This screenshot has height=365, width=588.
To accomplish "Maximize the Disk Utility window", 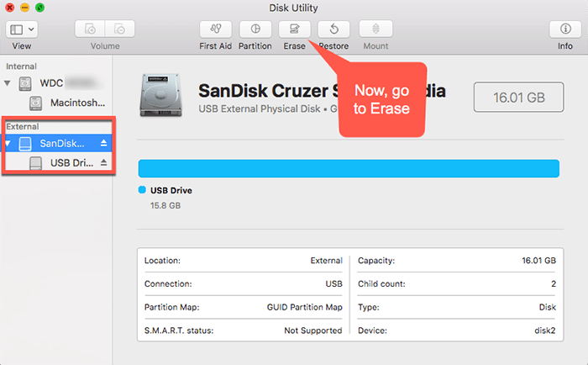I will point(39,8).
